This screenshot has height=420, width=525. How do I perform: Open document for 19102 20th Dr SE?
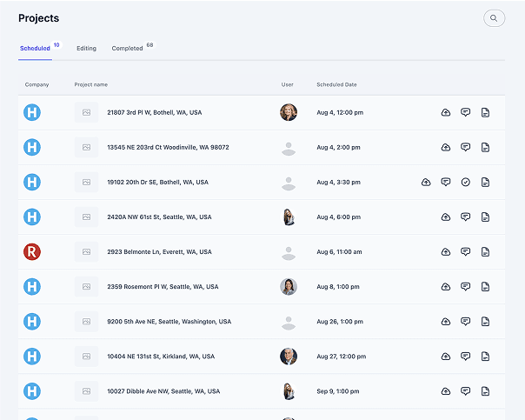point(485,183)
